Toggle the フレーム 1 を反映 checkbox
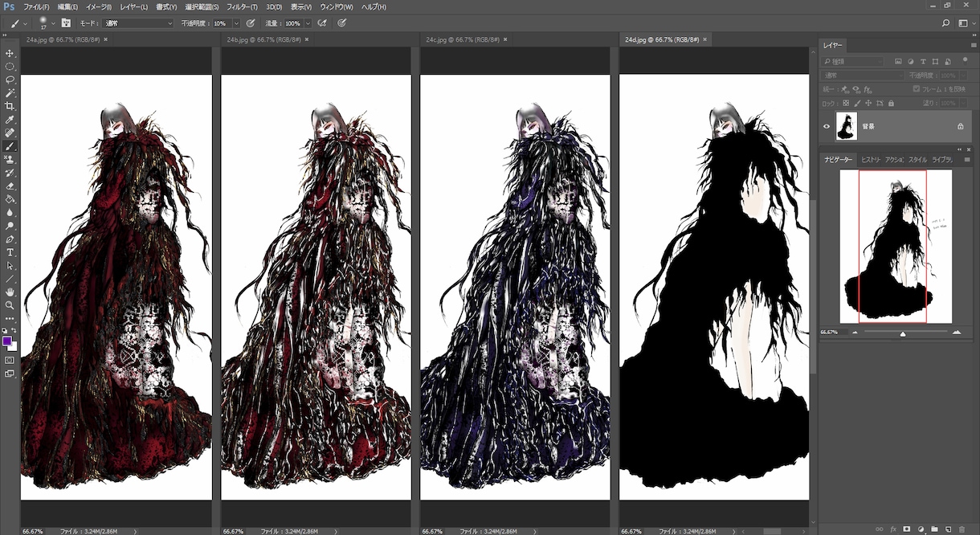 [915, 89]
